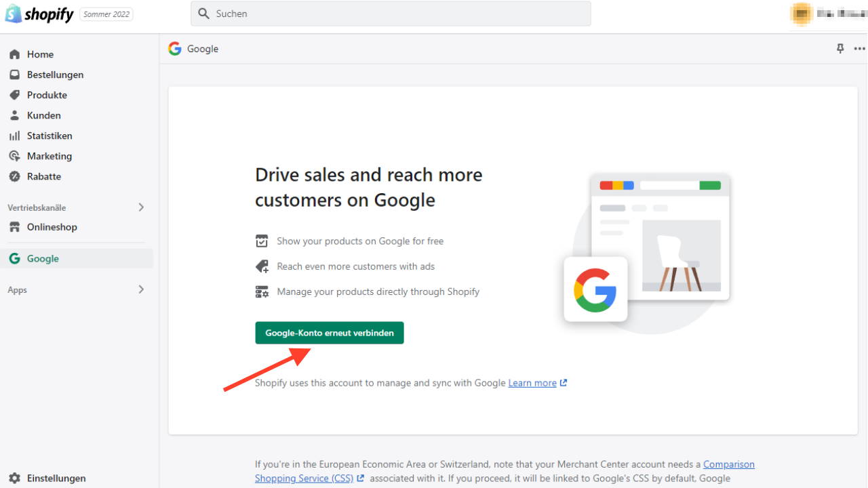868x488 pixels.
Task: Expand the Apps chevron
Action: (141, 289)
